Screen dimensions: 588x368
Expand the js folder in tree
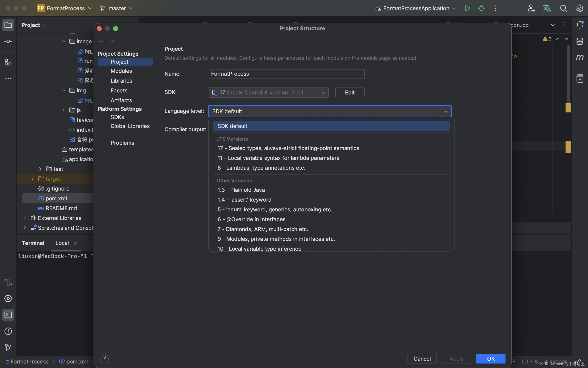[64, 110]
